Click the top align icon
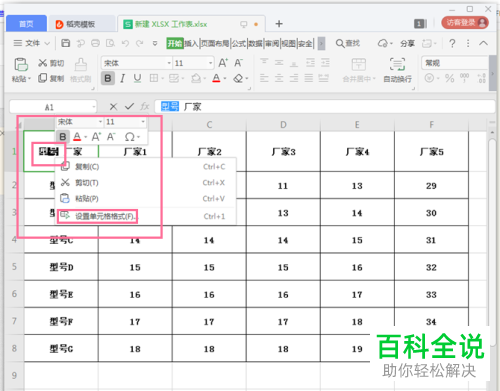500x391 pixels. [264, 62]
